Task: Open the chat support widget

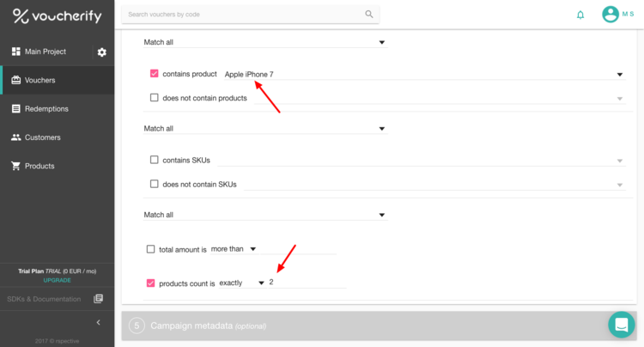Action: tap(620, 325)
